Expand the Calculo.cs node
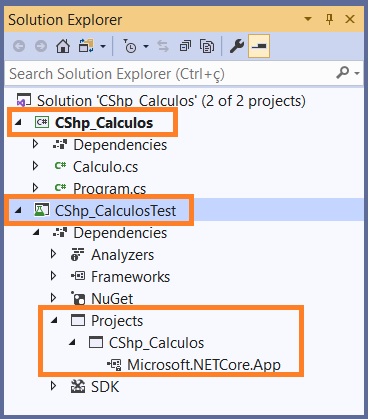 (36, 166)
